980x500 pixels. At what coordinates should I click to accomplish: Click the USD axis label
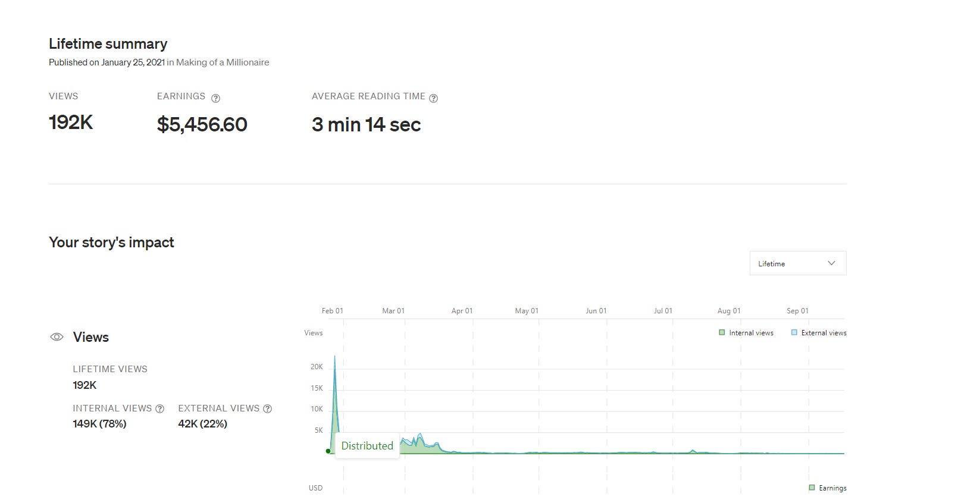coord(315,488)
